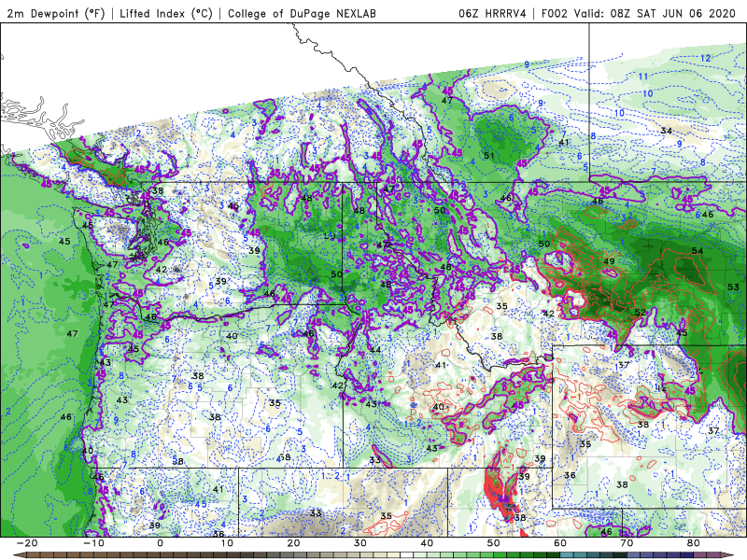
Task: Click the "06Z HRRRV4" model run label
Action: (492, 13)
